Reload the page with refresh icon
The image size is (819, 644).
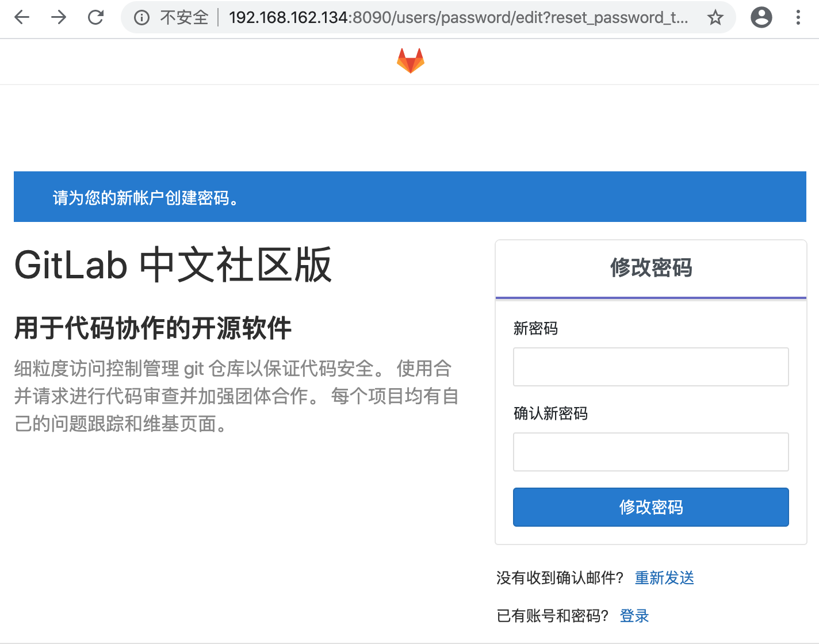95,18
